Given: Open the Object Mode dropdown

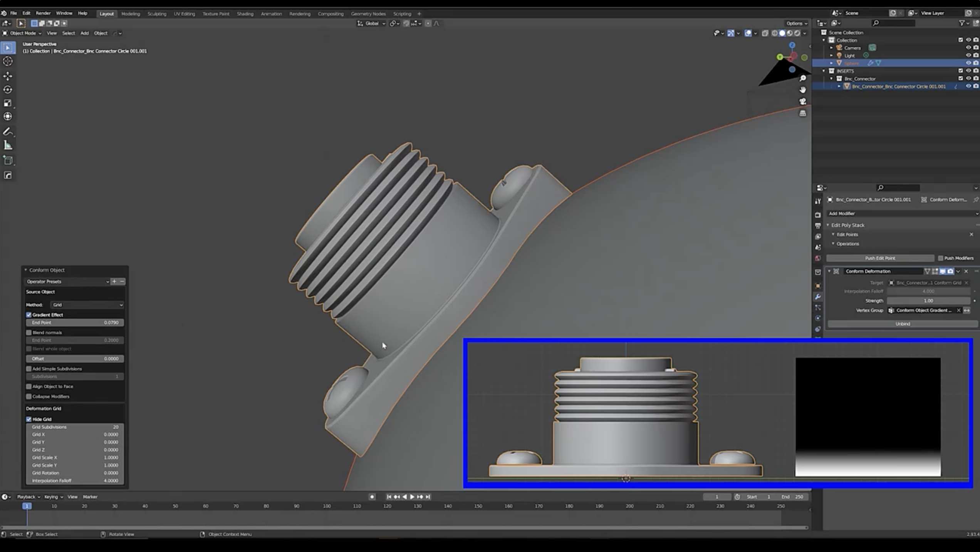Looking at the screenshot, I should [x=22, y=33].
